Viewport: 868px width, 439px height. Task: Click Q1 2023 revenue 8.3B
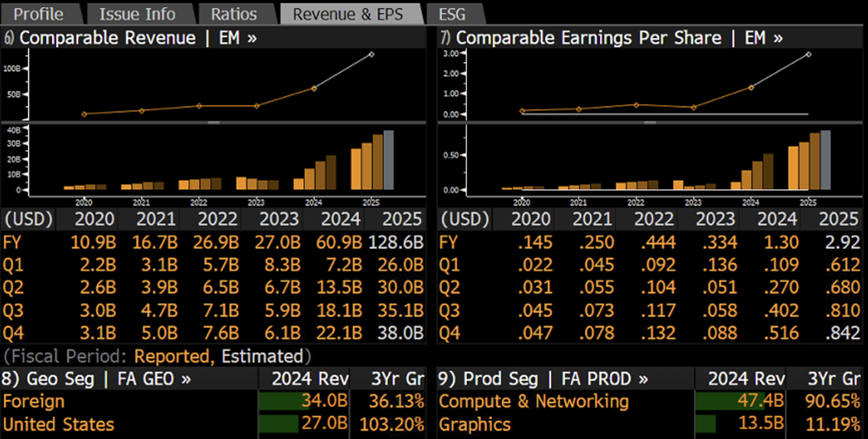click(x=282, y=265)
